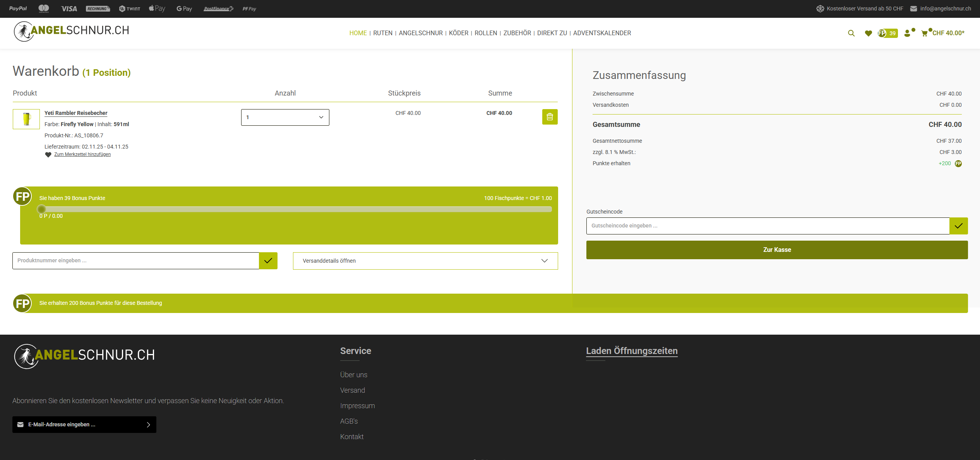980x460 pixels.
Task: Expand Versanddetails öffnen dropdown
Action: (425, 261)
